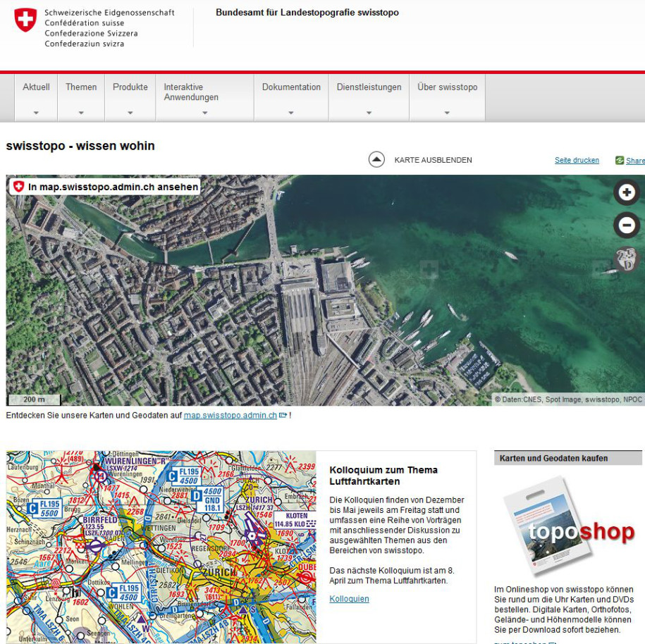Viewport: 645px width, 644px height.
Task: Click the Seite drucken link
Action: pyautogui.click(x=577, y=161)
